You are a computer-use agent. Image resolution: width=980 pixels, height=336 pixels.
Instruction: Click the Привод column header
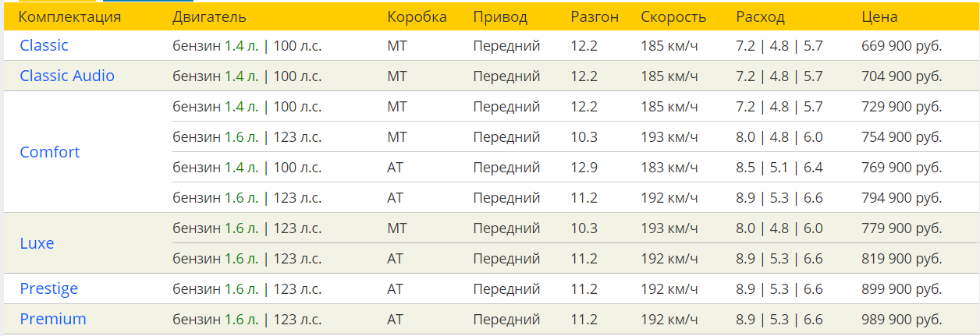point(500,16)
